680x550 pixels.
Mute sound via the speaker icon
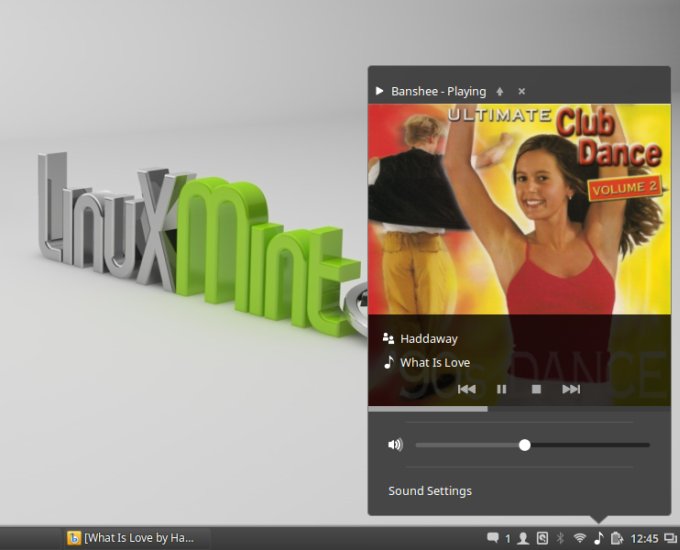(395, 445)
